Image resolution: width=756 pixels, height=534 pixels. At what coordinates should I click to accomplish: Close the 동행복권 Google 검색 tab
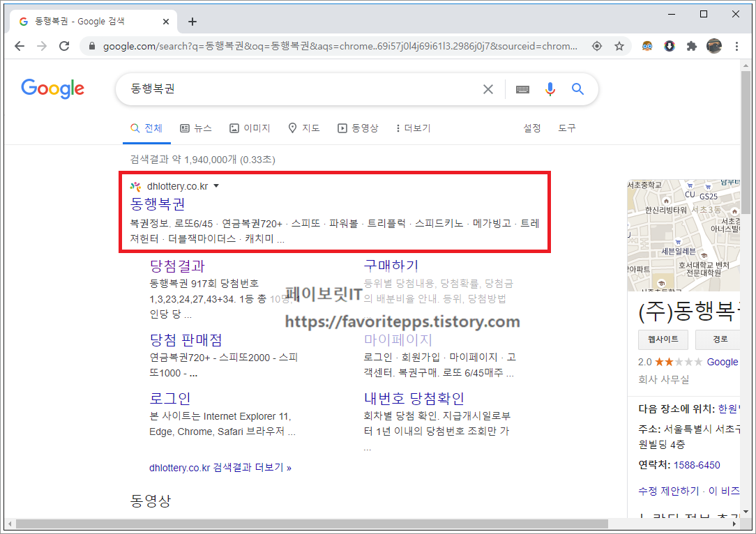pos(166,22)
